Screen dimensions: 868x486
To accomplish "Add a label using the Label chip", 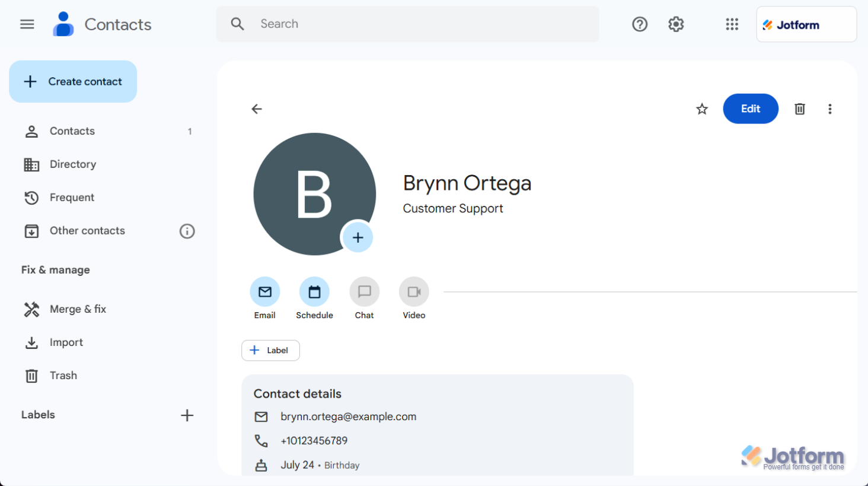I will (270, 351).
